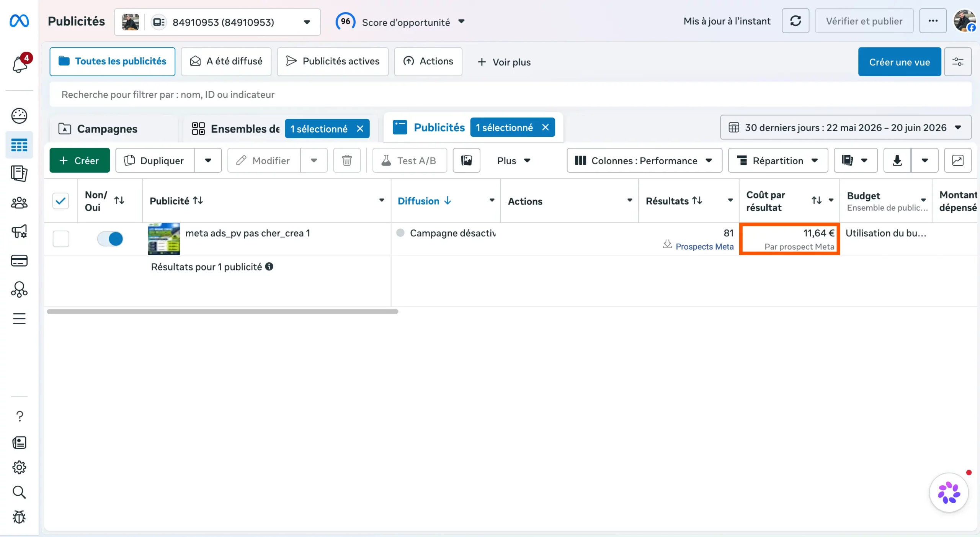The image size is (980, 537).
Task: Click the Meta logo icon
Action: [x=19, y=21]
